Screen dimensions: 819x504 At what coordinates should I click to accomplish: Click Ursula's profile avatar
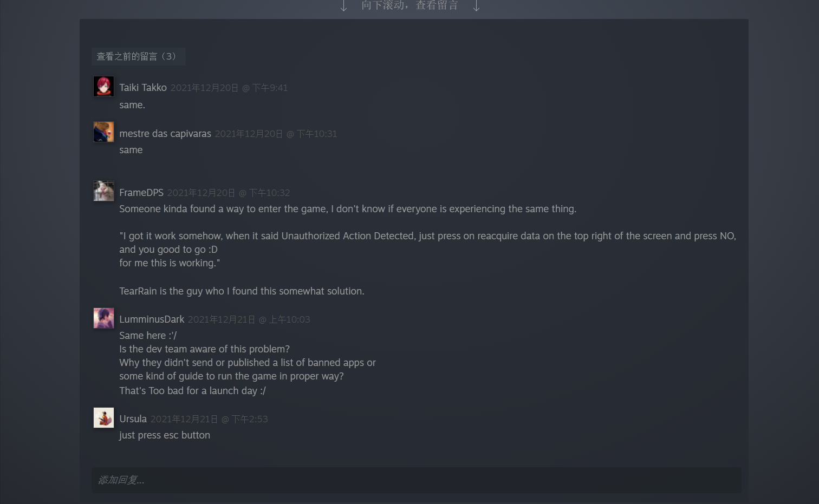[x=103, y=418]
